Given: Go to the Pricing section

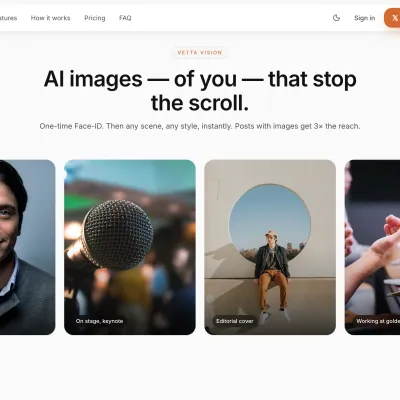Looking at the screenshot, I should click(95, 18).
